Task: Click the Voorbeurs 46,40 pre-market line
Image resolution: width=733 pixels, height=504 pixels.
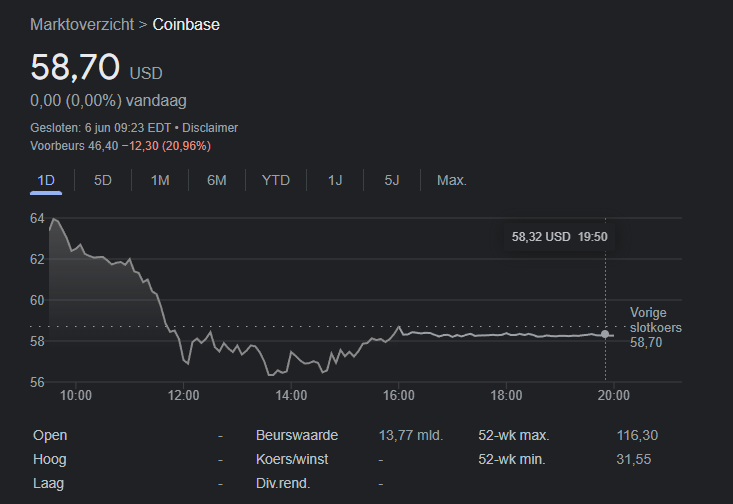Action: [120, 146]
